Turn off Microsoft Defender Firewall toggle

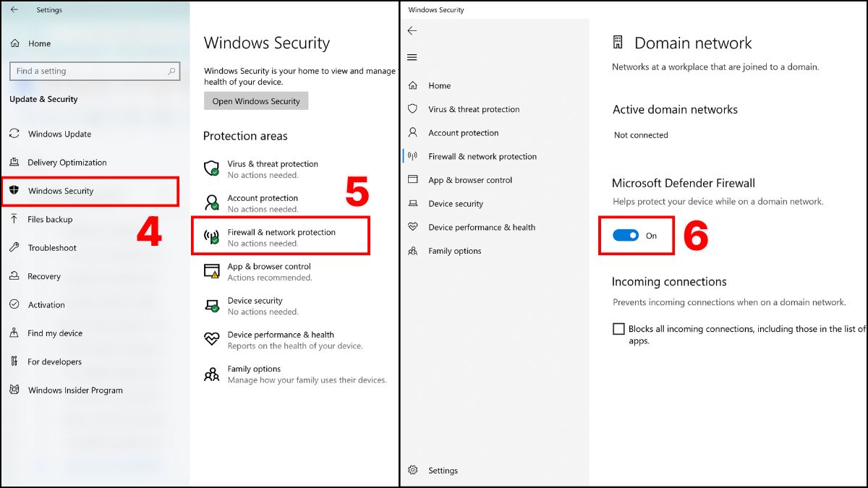626,235
